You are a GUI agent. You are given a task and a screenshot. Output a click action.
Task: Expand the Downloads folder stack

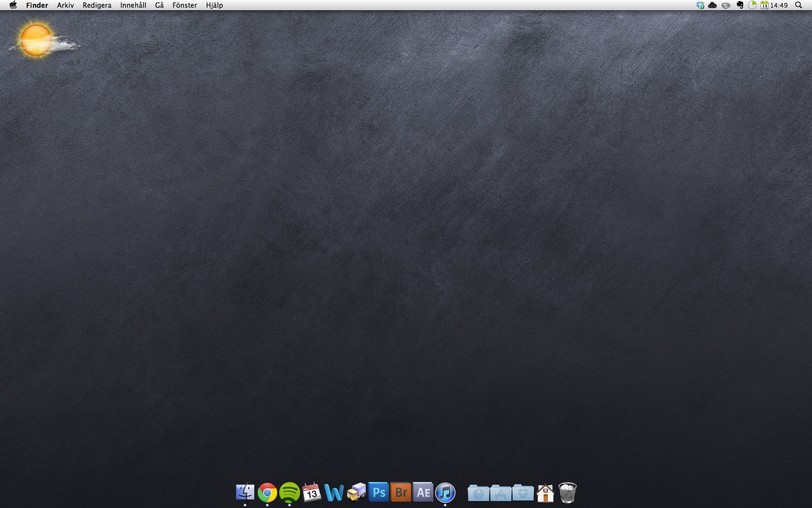click(478, 493)
